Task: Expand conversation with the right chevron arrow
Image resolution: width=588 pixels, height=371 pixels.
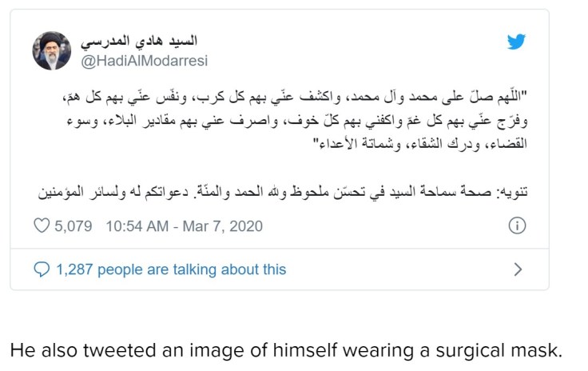Action: pyautogui.click(x=517, y=269)
